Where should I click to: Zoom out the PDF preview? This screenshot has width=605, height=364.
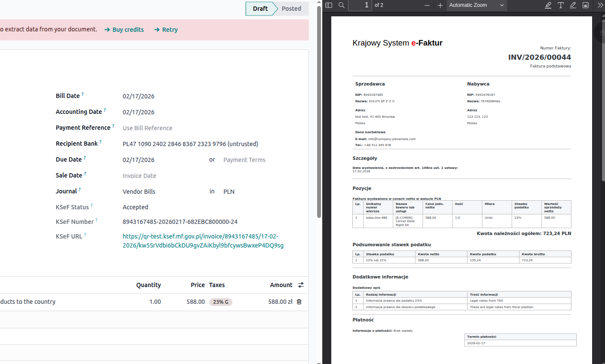coord(427,5)
